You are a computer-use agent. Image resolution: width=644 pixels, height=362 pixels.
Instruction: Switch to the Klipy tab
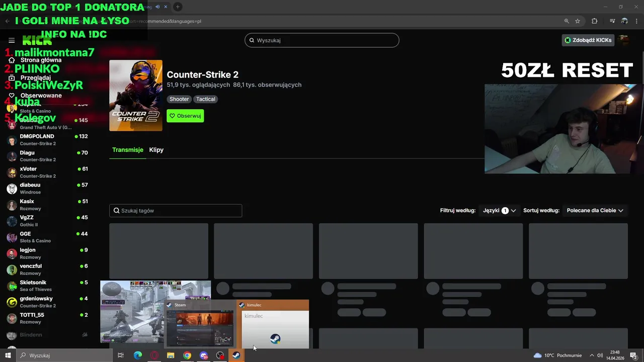(156, 150)
